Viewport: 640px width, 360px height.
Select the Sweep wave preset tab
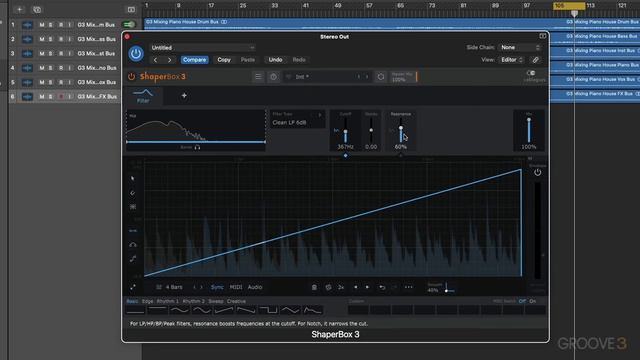pyautogui.click(x=216, y=301)
